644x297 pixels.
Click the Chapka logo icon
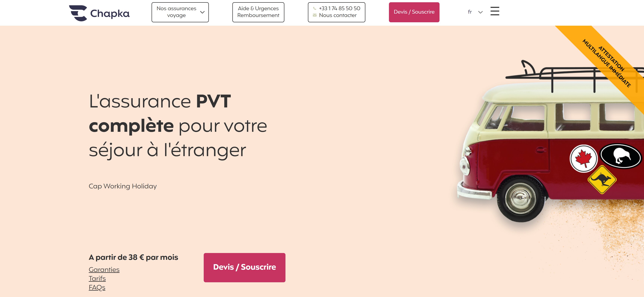tap(78, 13)
